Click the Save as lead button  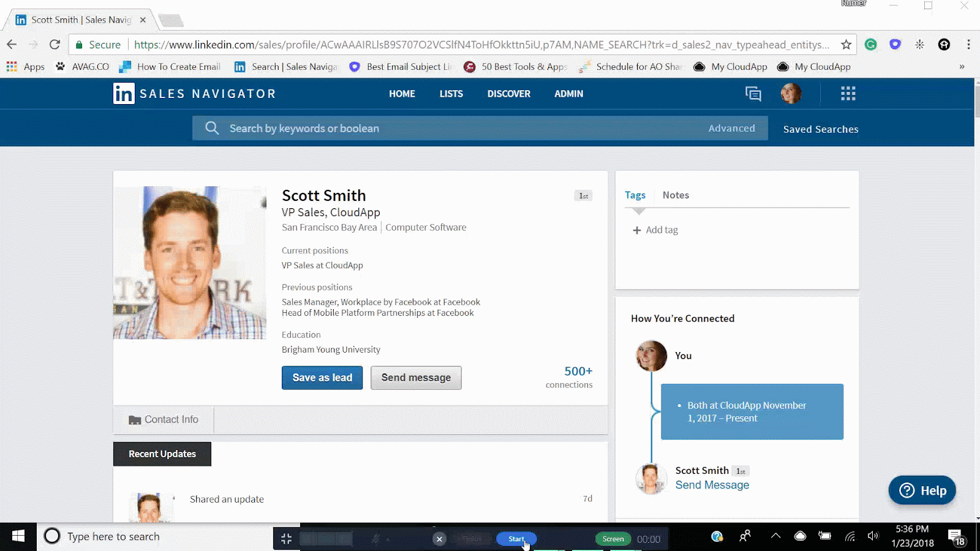322,378
